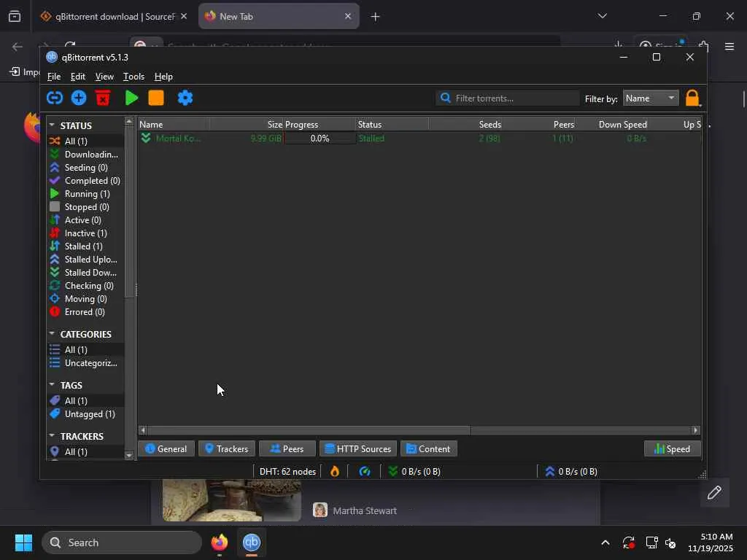The height and width of the screenshot is (560, 747).
Task: Click the Filter torrents search field
Action: tap(508, 98)
